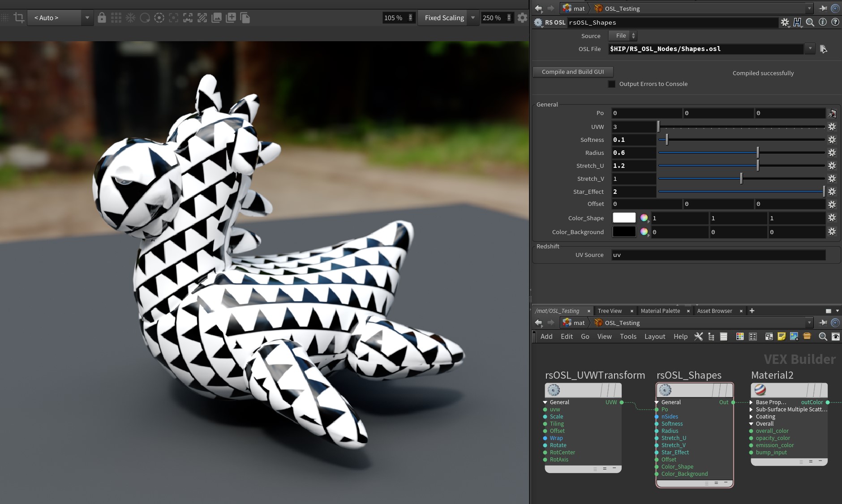The image size is (842, 504).
Task: Click the question mark help icon
Action: (835, 22)
